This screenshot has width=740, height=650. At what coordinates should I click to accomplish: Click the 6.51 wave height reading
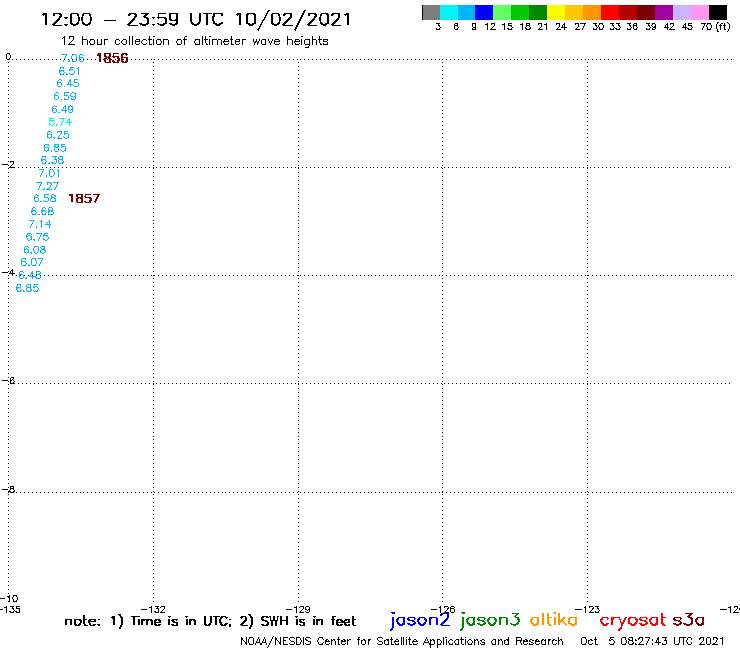(x=69, y=71)
